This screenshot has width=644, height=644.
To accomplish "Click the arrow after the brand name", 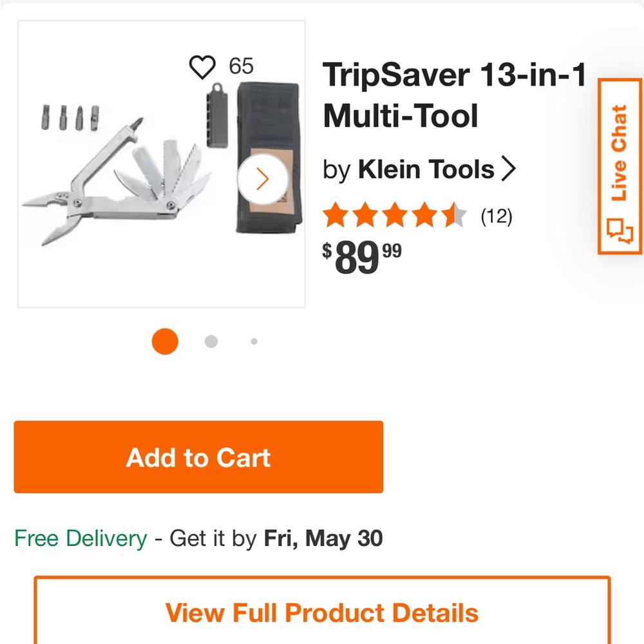I will click(509, 169).
